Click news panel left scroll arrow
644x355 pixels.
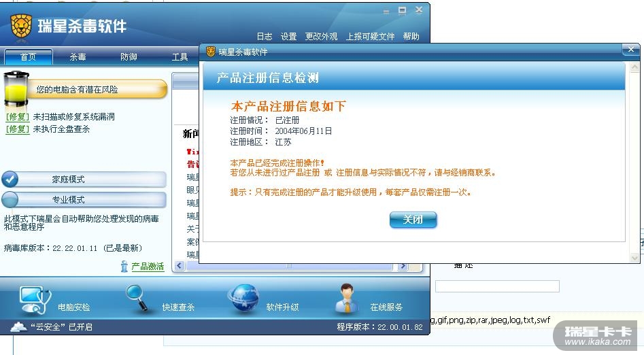(180, 266)
